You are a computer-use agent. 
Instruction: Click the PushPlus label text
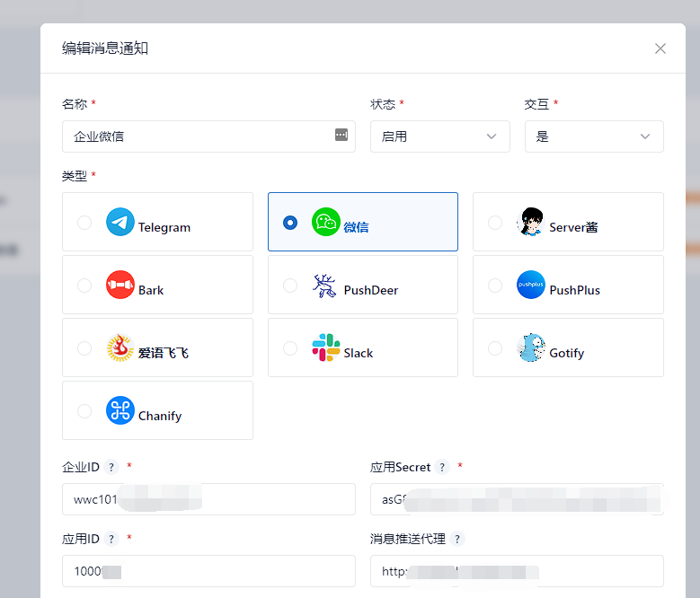click(x=575, y=290)
